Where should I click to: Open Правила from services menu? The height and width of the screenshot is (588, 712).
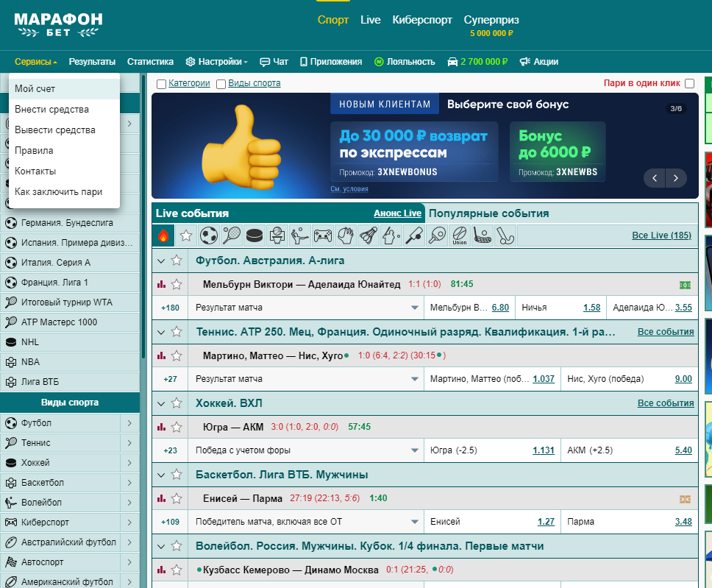point(64,150)
